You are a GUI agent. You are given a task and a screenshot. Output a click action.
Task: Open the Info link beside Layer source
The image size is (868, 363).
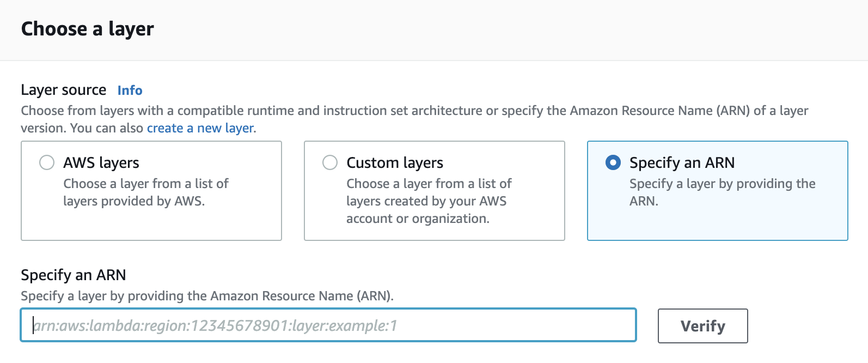coord(130,90)
